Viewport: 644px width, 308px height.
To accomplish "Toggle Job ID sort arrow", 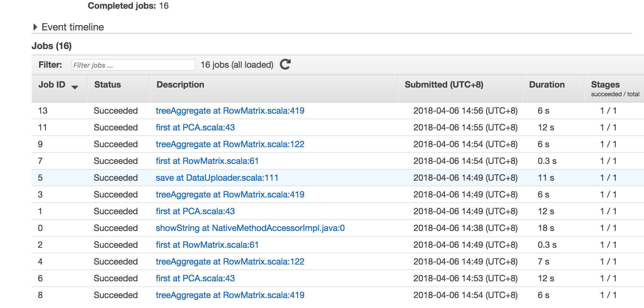I will [x=75, y=87].
